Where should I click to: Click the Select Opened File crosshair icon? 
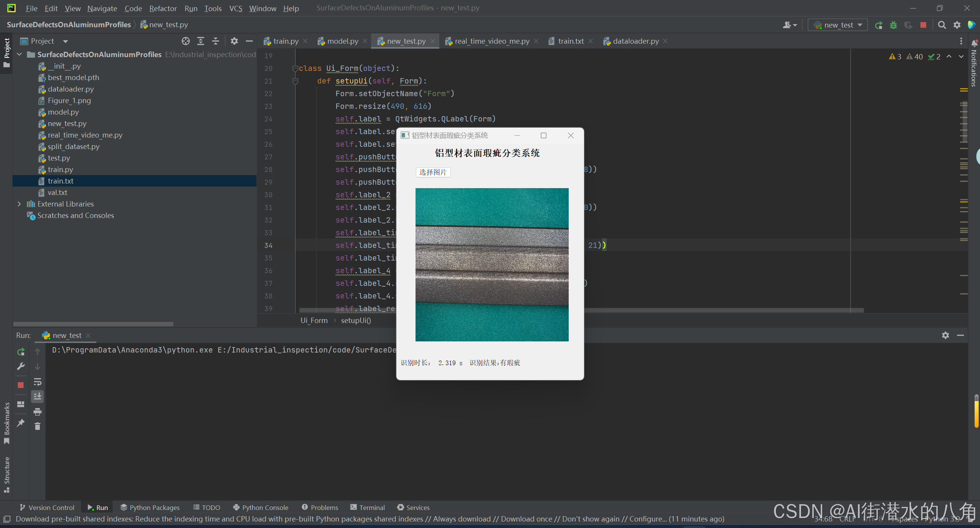tap(186, 41)
